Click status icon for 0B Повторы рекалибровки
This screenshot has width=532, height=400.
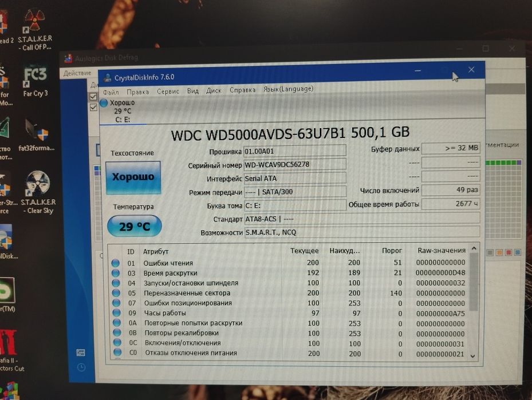[x=117, y=332]
